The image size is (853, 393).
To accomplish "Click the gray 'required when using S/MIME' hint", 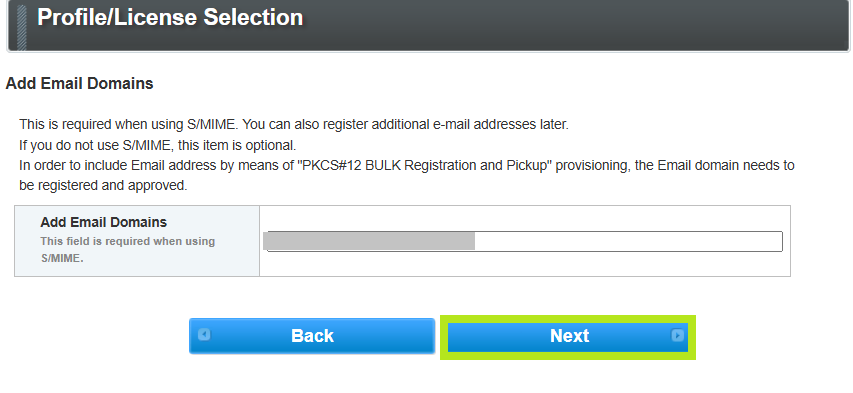I will (x=127, y=249).
